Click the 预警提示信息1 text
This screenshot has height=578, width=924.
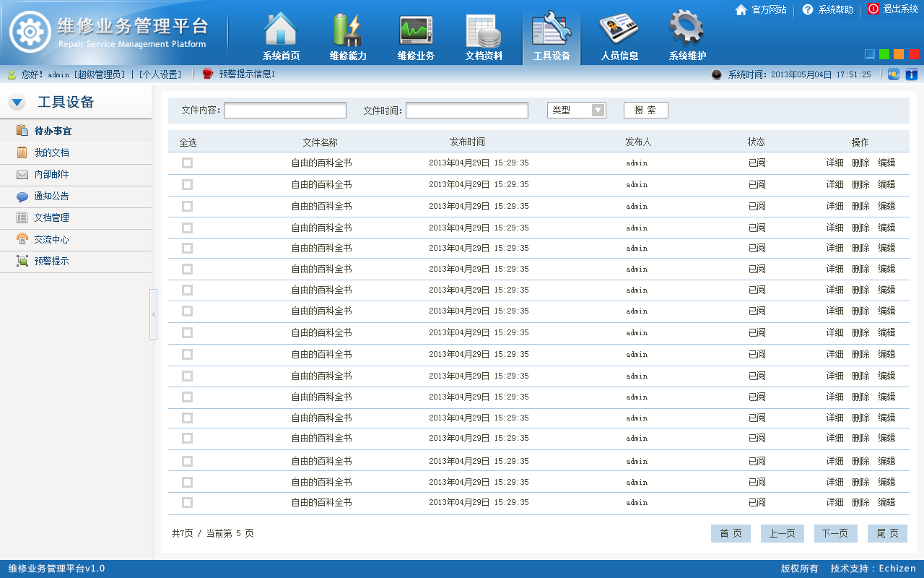click(247, 74)
